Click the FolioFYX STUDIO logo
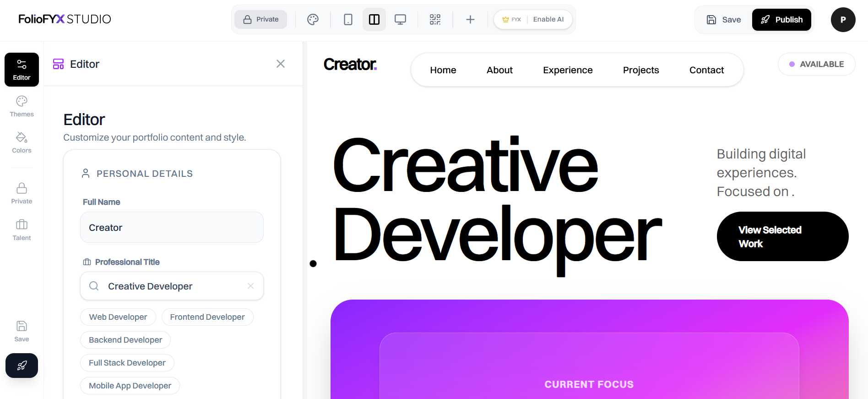868x399 pixels. (x=65, y=19)
